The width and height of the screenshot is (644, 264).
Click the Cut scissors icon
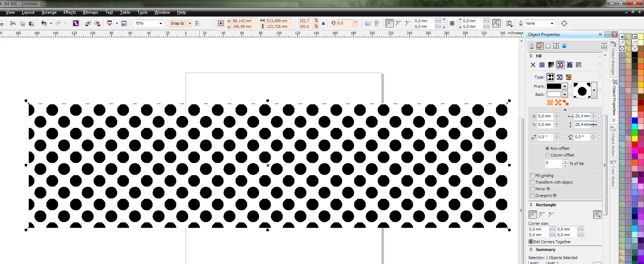pos(13,23)
